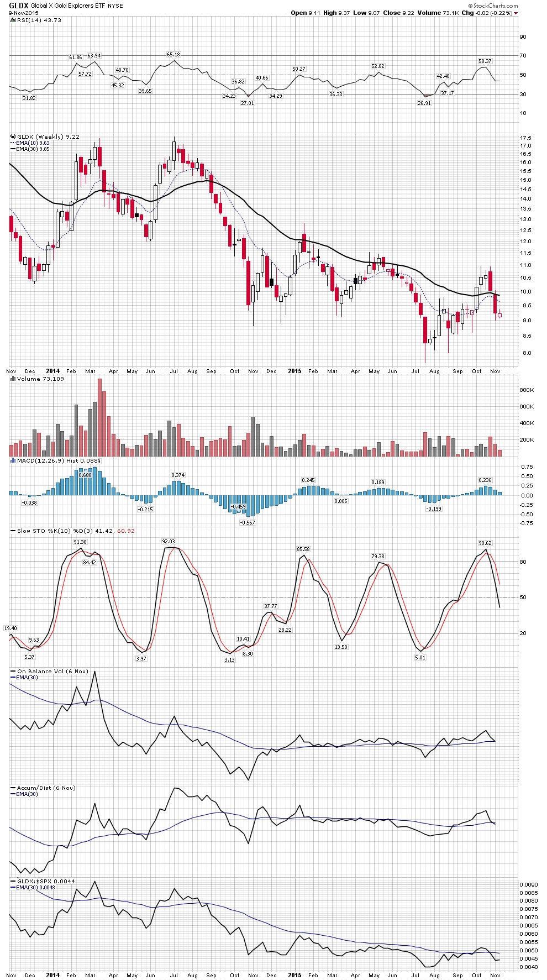
Task: Click the 'High 9.37' value in the header
Action: (x=337, y=13)
